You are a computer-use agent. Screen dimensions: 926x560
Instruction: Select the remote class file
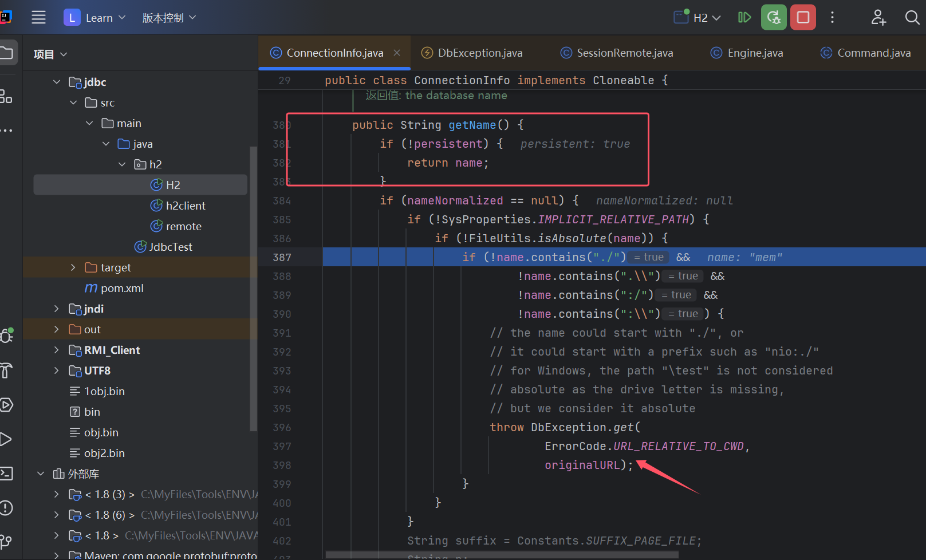pyautogui.click(x=176, y=226)
